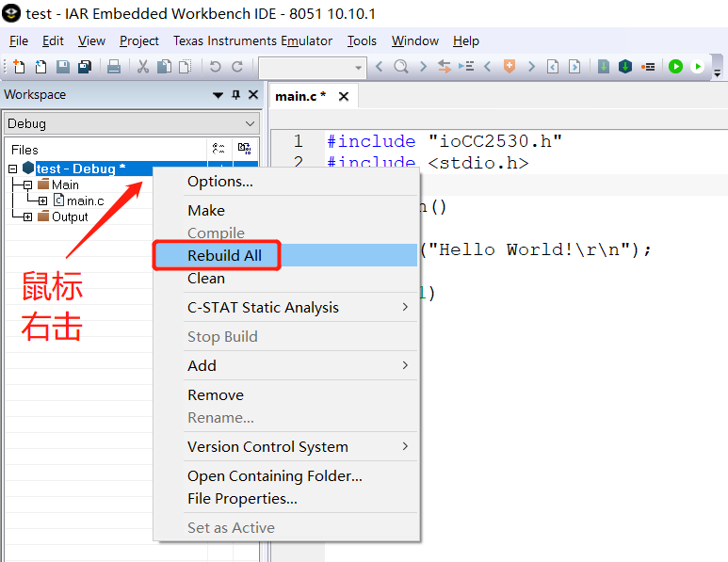Click the Print toolbar icon
Image resolution: width=728 pixels, height=562 pixels.
click(x=114, y=67)
